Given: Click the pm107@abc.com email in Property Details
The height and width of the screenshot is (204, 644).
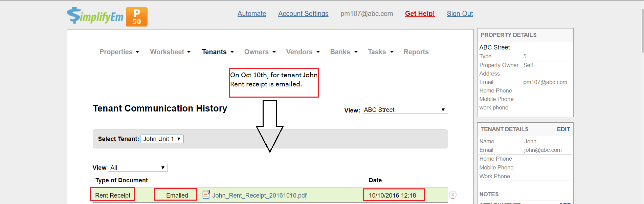Looking at the screenshot, I should [x=545, y=82].
